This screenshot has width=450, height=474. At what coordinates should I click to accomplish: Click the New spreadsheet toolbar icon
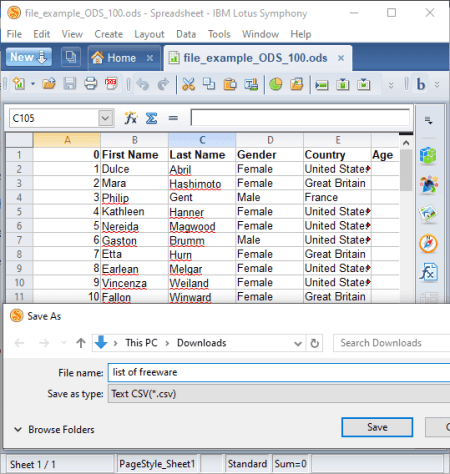(19, 83)
